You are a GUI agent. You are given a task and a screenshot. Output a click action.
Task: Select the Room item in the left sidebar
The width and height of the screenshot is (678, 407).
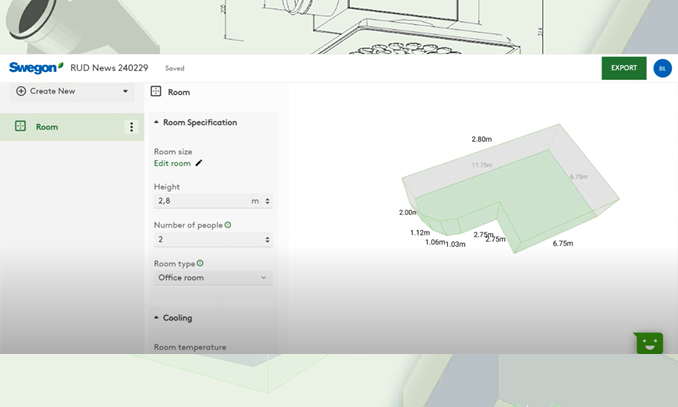pos(47,127)
